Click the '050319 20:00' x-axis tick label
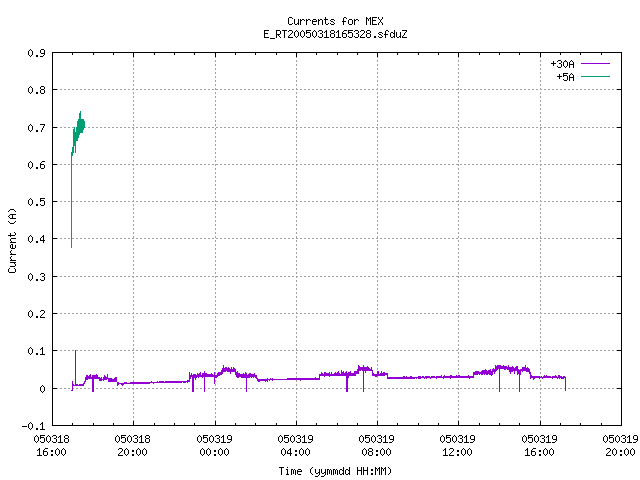640x480 pixels. pos(620,446)
